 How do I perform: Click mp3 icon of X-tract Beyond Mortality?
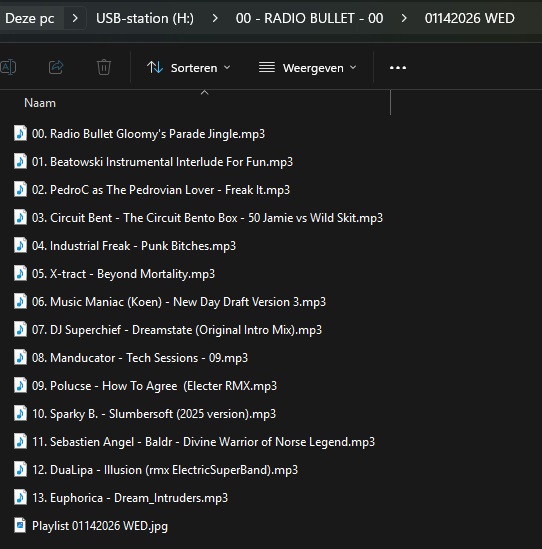(x=20, y=273)
